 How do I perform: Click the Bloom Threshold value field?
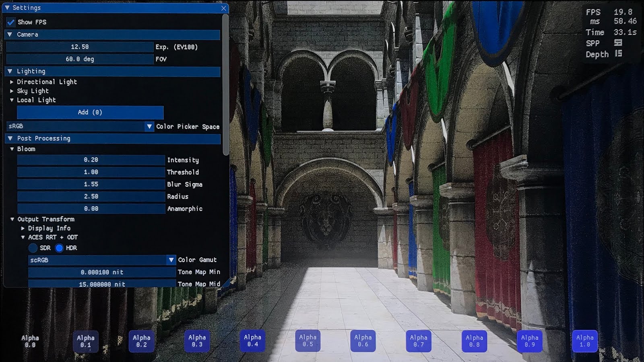click(91, 172)
